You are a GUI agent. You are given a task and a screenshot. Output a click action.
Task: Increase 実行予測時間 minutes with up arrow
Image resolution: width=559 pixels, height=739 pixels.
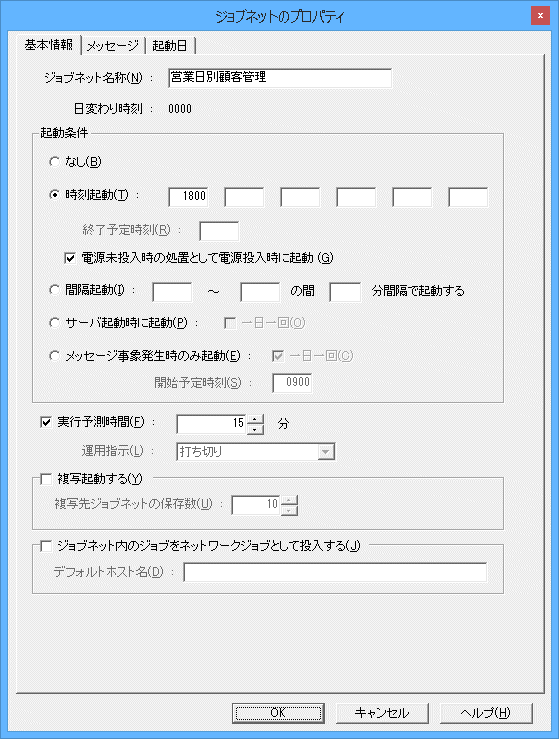(255, 419)
